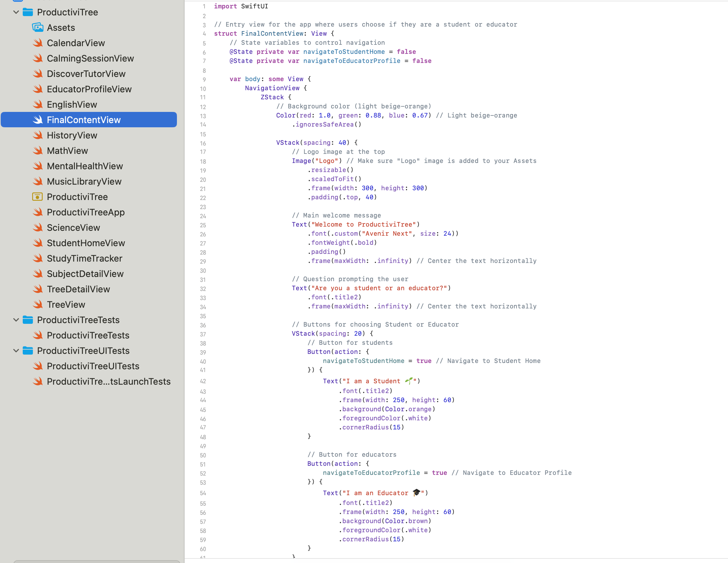The width and height of the screenshot is (728, 563).
Task: Collapse the ProductiviTreeUITests group
Action: 16,351
